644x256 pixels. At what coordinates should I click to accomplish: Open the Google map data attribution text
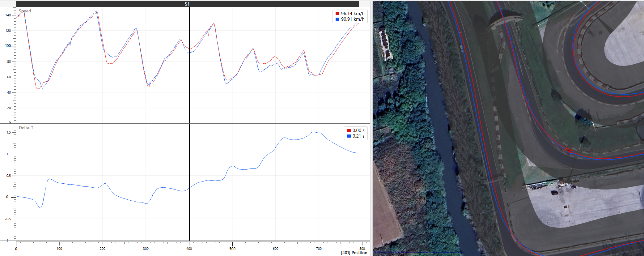click(419, 252)
